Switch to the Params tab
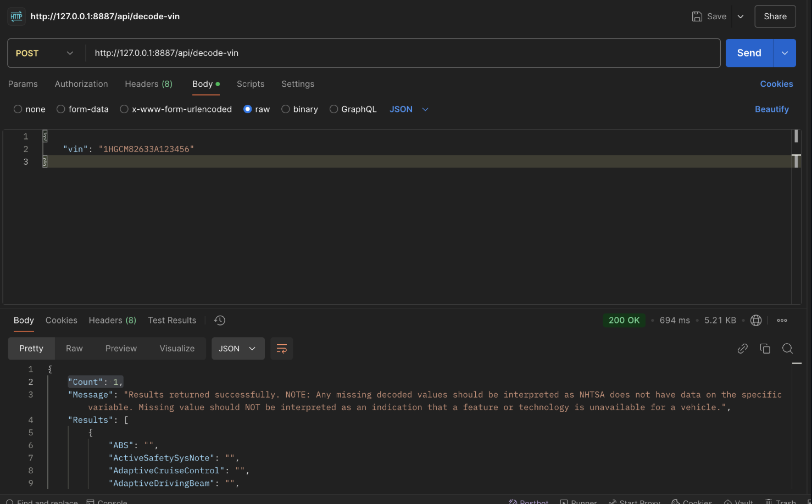The image size is (812, 504). (x=23, y=84)
